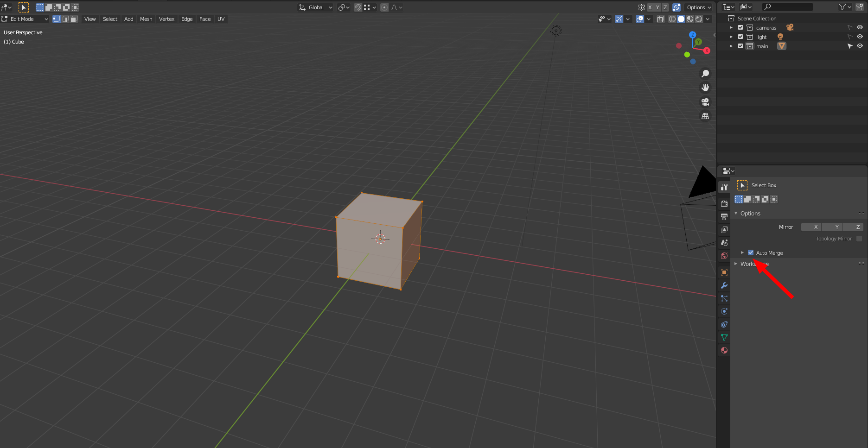The image size is (868, 448).
Task: Activate the Select Box tool in header
Action: coord(24,7)
